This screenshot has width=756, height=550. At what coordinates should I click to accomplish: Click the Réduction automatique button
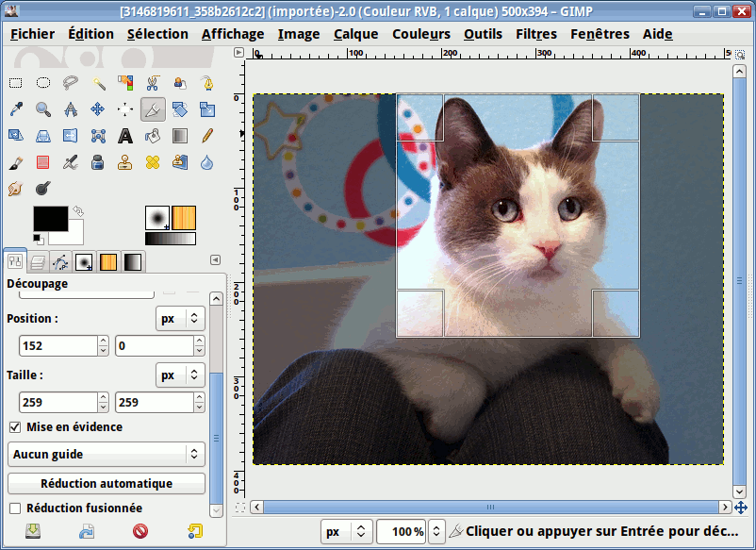point(107,484)
